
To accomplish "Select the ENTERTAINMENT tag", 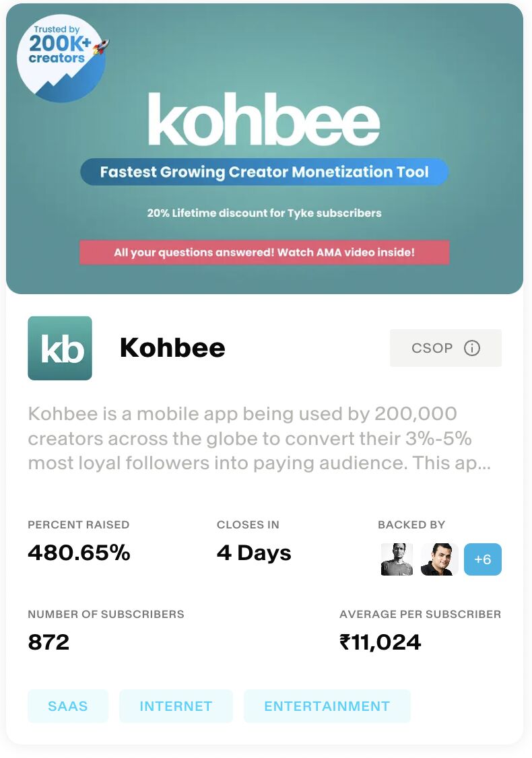I will coord(327,706).
